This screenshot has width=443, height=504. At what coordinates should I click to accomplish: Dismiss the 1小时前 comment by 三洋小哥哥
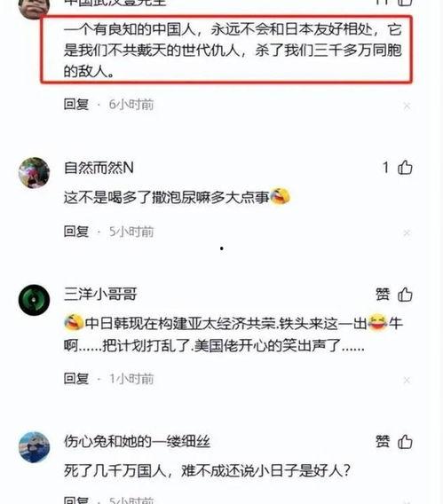click(407, 381)
